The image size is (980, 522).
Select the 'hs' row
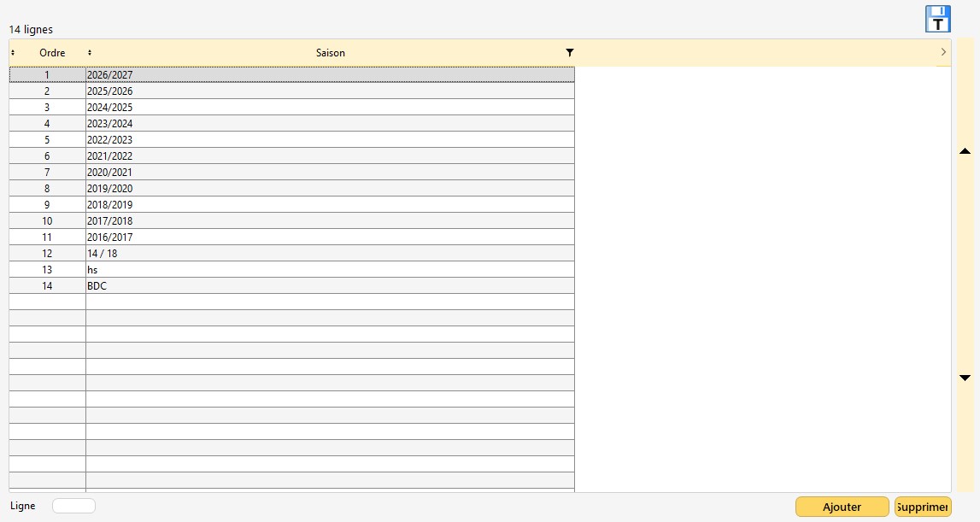coord(329,270)
